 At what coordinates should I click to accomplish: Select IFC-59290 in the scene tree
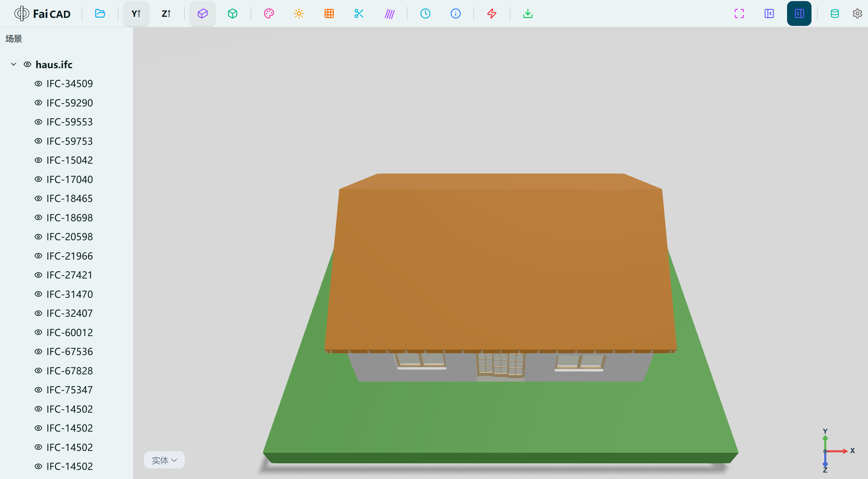coord(70,103)
